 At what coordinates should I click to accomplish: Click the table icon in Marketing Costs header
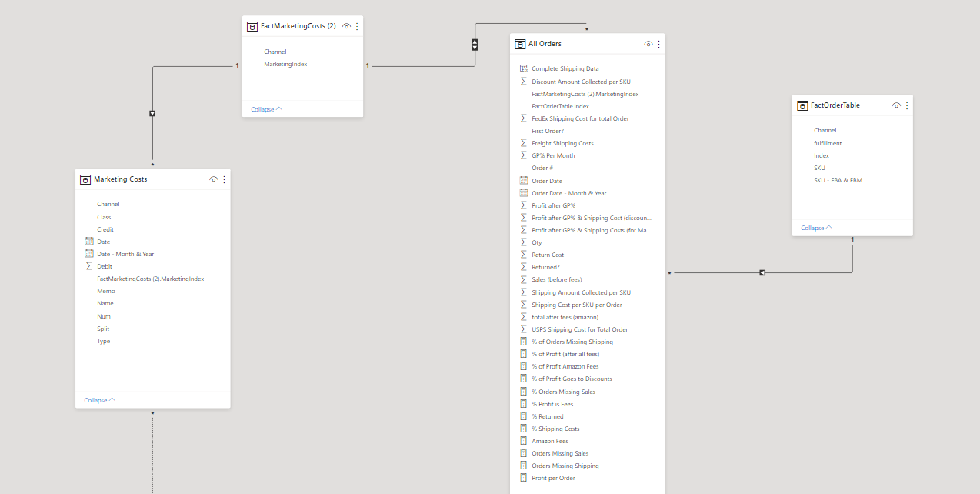[85, 179]
